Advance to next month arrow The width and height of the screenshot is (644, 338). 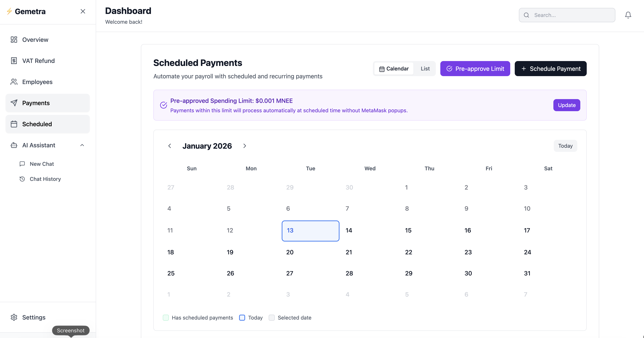[x=245, y=146]
